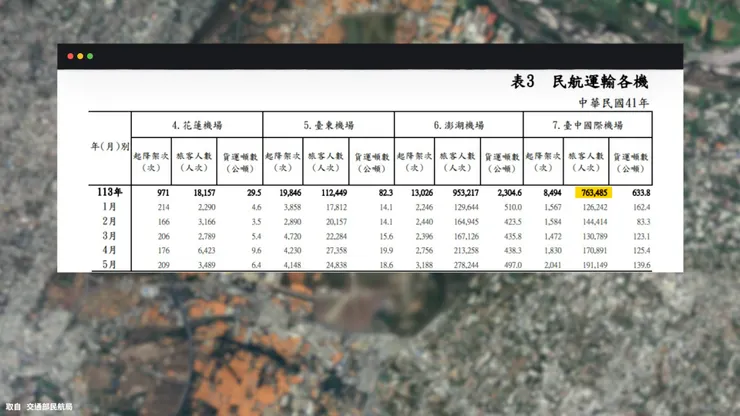Viewport: 740px width, 416px height.
Task: Select the 7. 臺中國際機場 column header
Action: [588, 125]
